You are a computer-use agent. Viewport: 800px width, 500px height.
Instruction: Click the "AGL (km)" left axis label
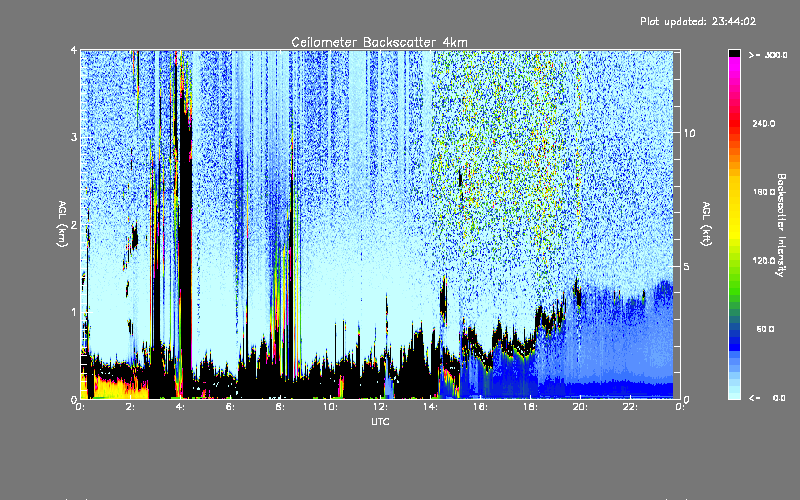pyautogui.click(x=62, y=224)
